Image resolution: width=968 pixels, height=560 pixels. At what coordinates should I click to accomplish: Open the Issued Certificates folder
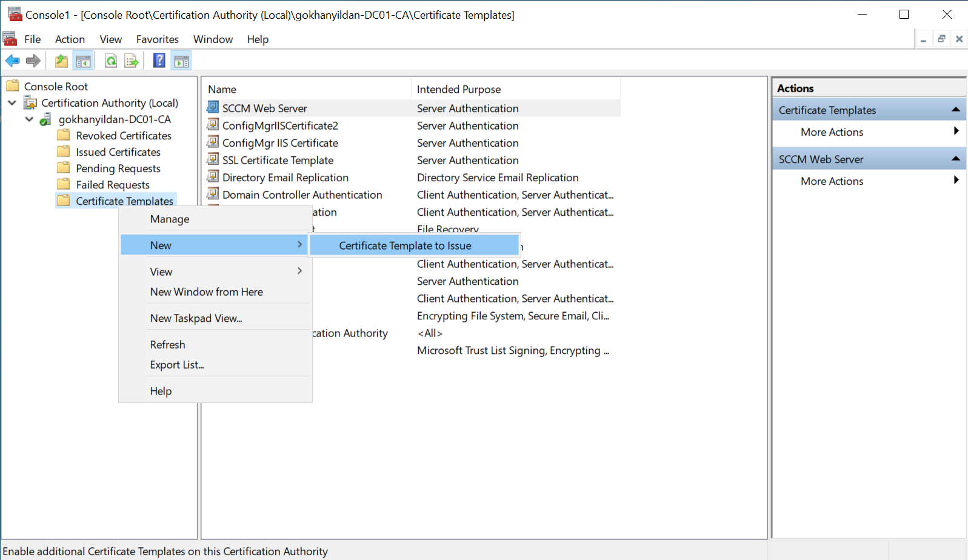coord(118,152)
